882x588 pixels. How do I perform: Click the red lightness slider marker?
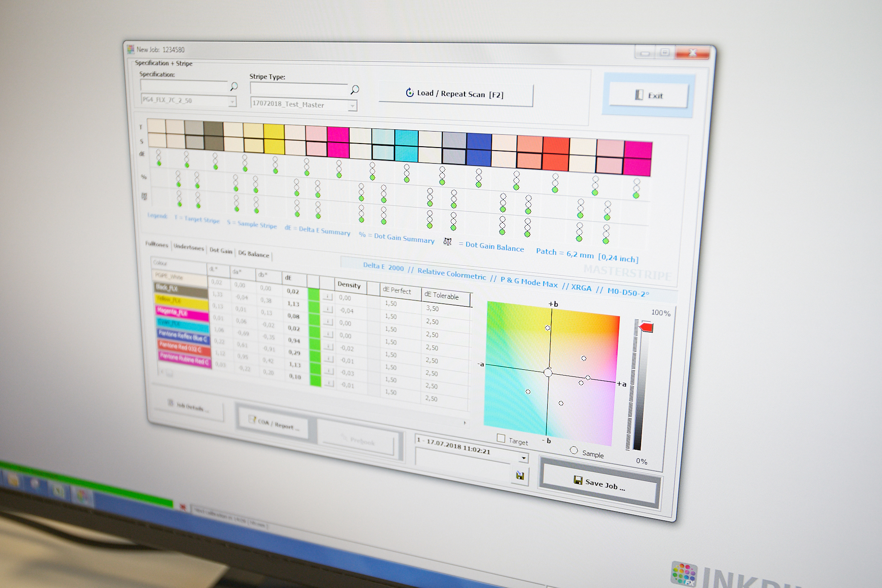646,328
